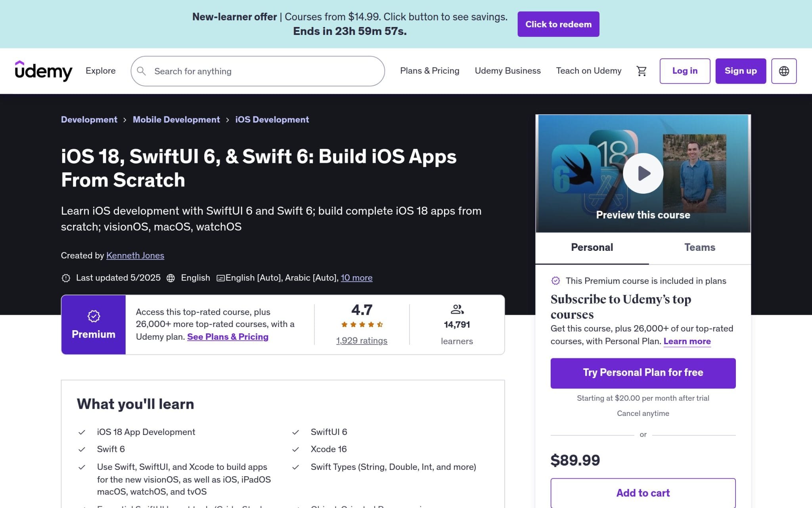Viewport: 812px width, 508px height.
Task: Switch to the Teams tab
Action: 700,248
